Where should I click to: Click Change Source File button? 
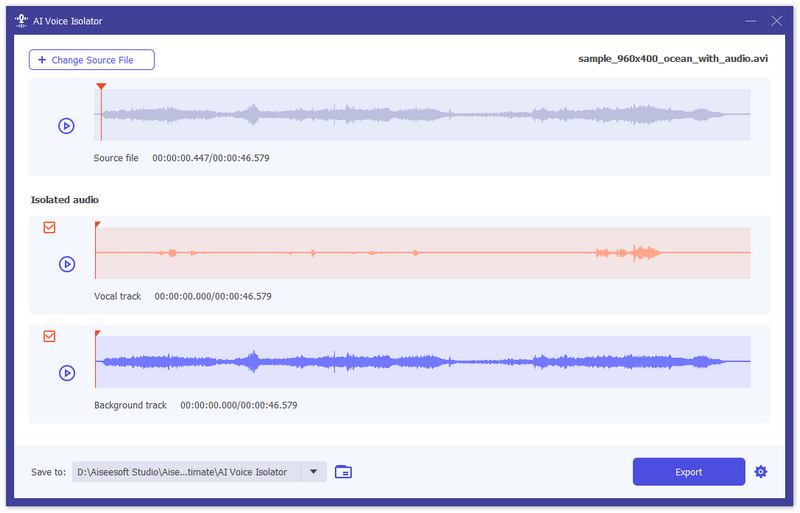coord(92,60)
